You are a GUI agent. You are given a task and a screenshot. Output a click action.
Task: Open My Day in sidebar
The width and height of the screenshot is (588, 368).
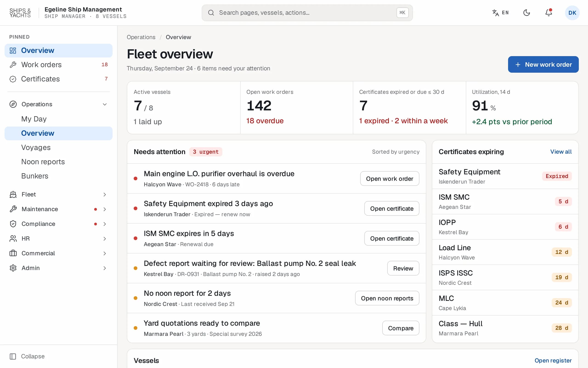[x=59, y=119]
